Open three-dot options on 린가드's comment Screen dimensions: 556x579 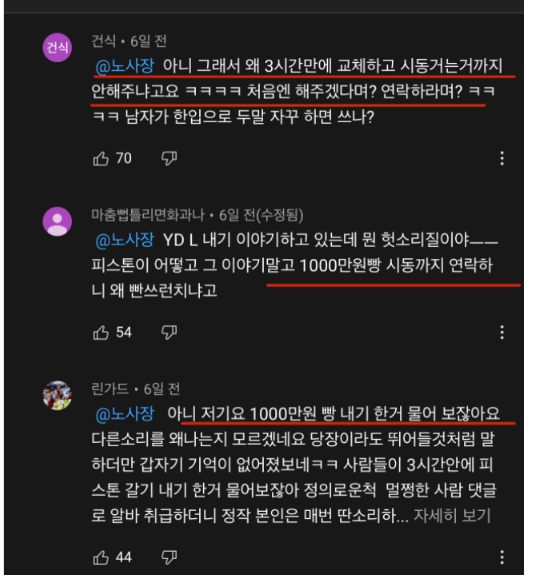502,557
